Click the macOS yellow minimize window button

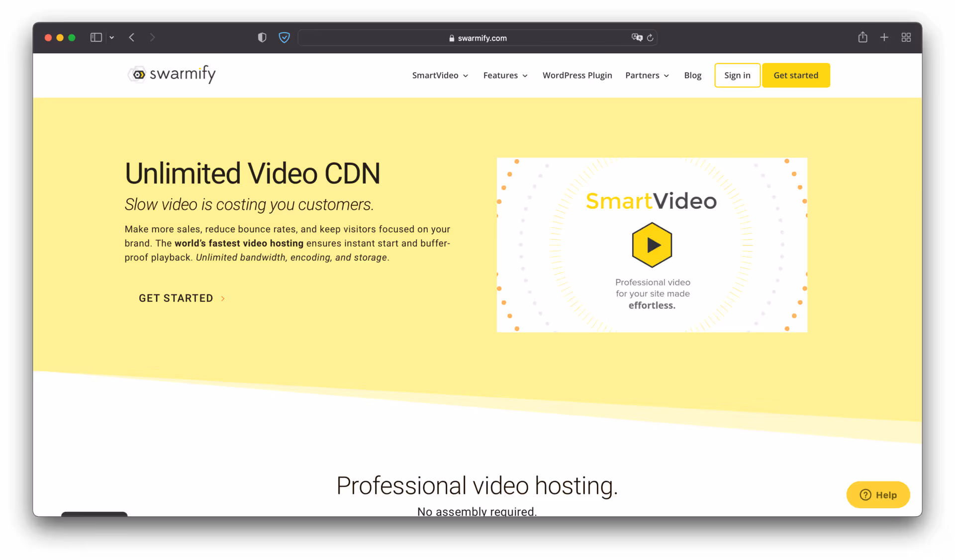pos(60,37)
